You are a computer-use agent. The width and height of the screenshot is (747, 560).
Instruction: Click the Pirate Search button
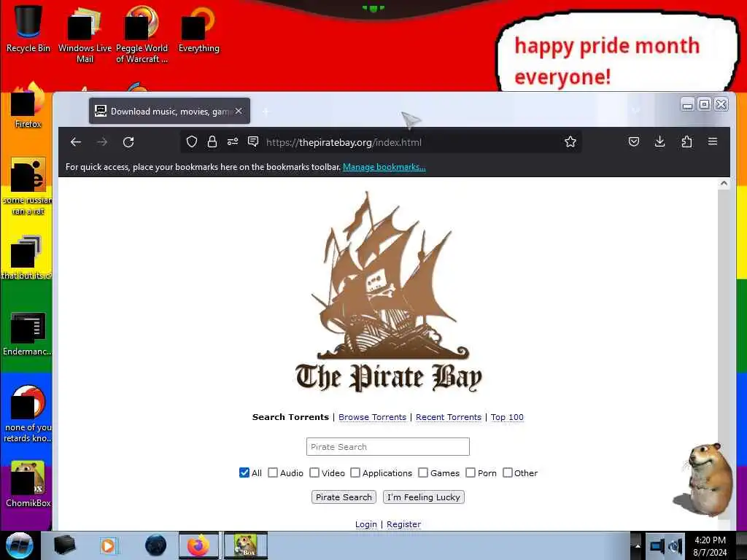344,497
